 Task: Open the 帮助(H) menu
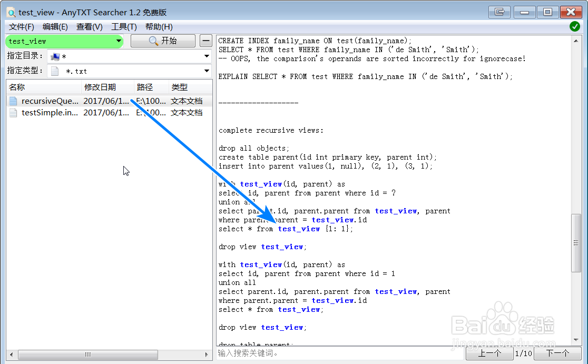coord(159,27)
